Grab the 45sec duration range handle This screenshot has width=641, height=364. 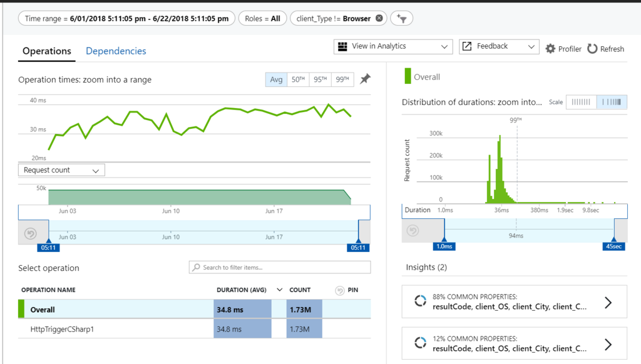tap(613, 246)
